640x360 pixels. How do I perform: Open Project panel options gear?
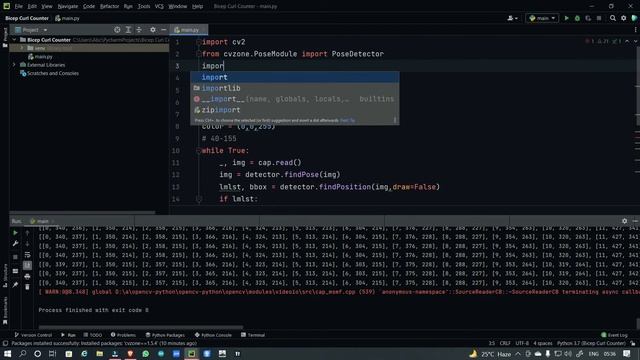pos(153,30)
